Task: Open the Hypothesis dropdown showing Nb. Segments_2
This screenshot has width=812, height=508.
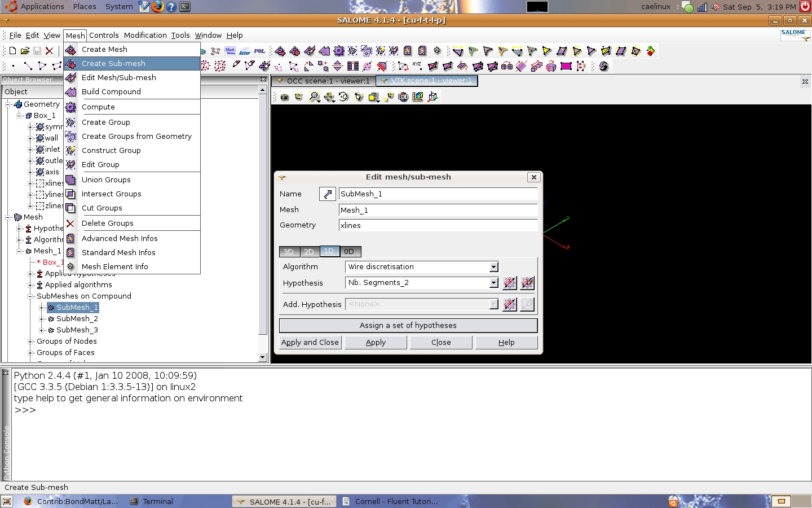Action: coord(493,283)
